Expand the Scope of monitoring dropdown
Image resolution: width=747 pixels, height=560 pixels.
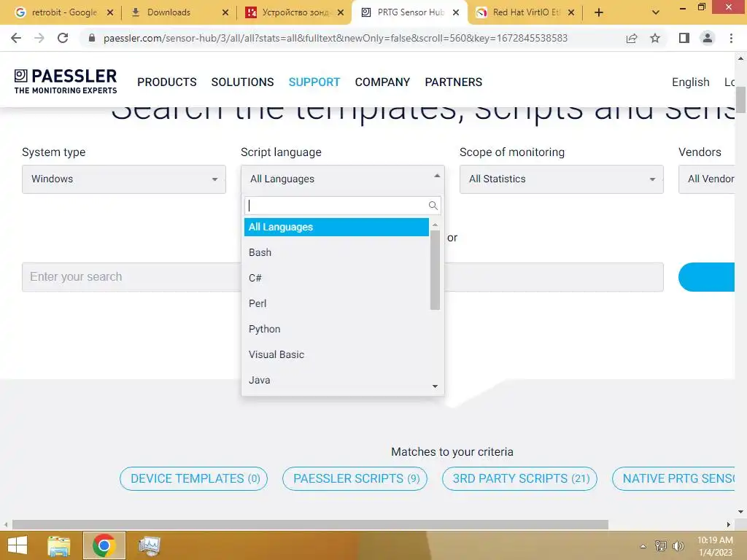pos(561,179)
